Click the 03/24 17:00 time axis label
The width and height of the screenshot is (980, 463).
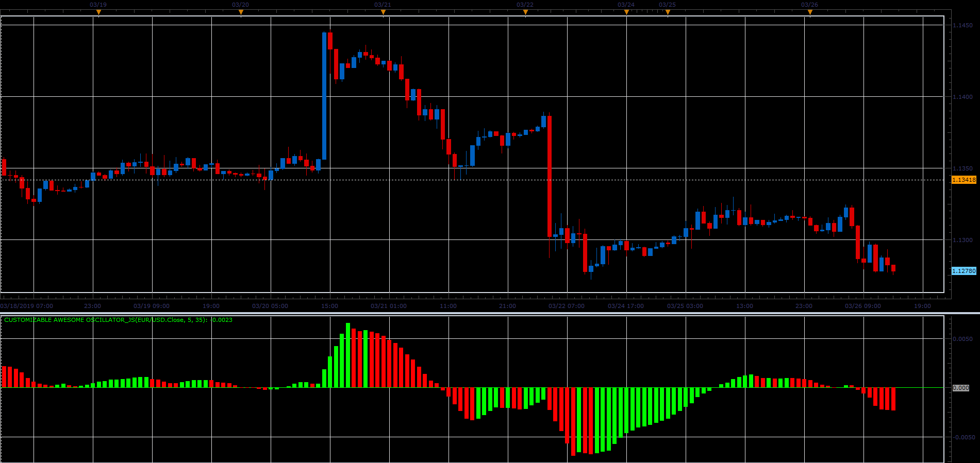[x=626, y=306]
